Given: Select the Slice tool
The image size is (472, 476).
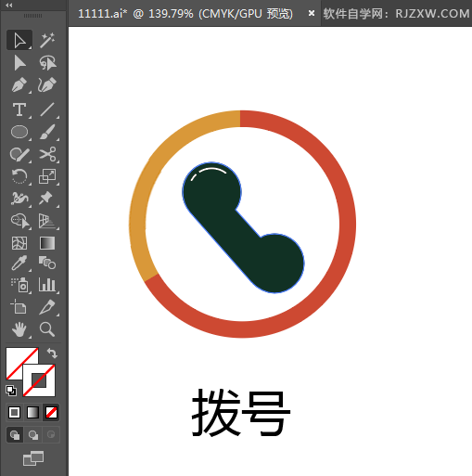Looking at the screenshot, I should point(47,307).
